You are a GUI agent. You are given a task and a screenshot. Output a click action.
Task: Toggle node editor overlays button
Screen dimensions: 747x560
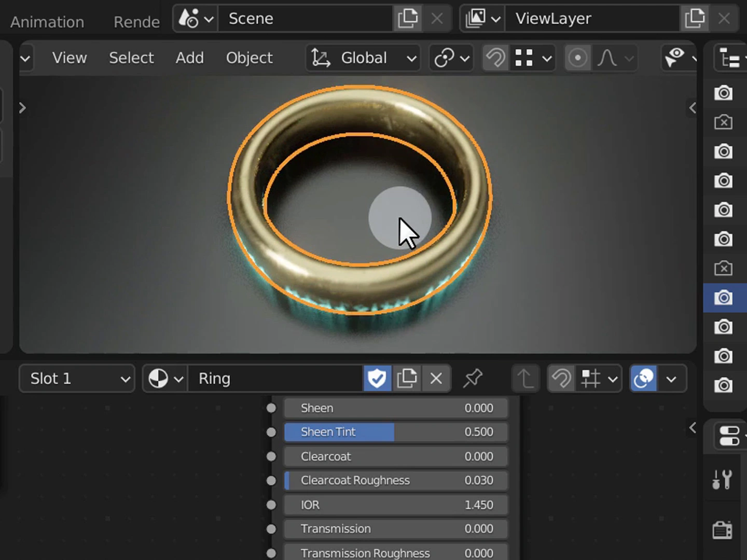coord(643,379)
